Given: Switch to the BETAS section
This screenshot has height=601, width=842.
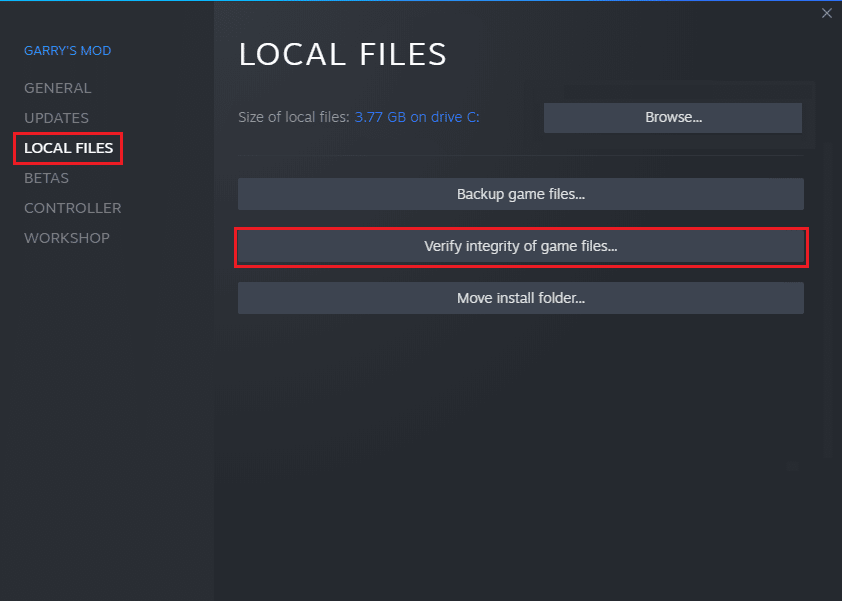Looking at the screenshot, I should [46, 178].
